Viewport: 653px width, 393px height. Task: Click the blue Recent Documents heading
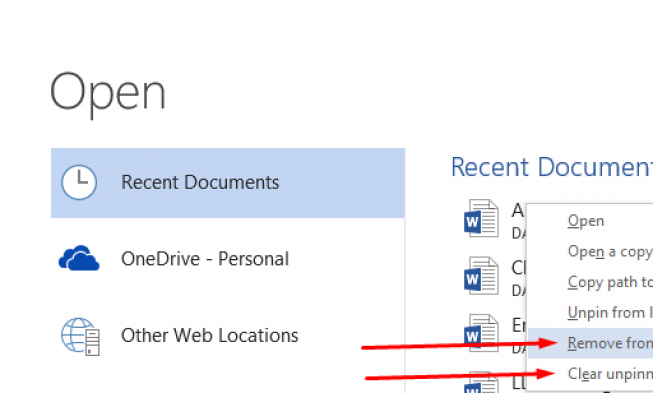pos(552,167)
